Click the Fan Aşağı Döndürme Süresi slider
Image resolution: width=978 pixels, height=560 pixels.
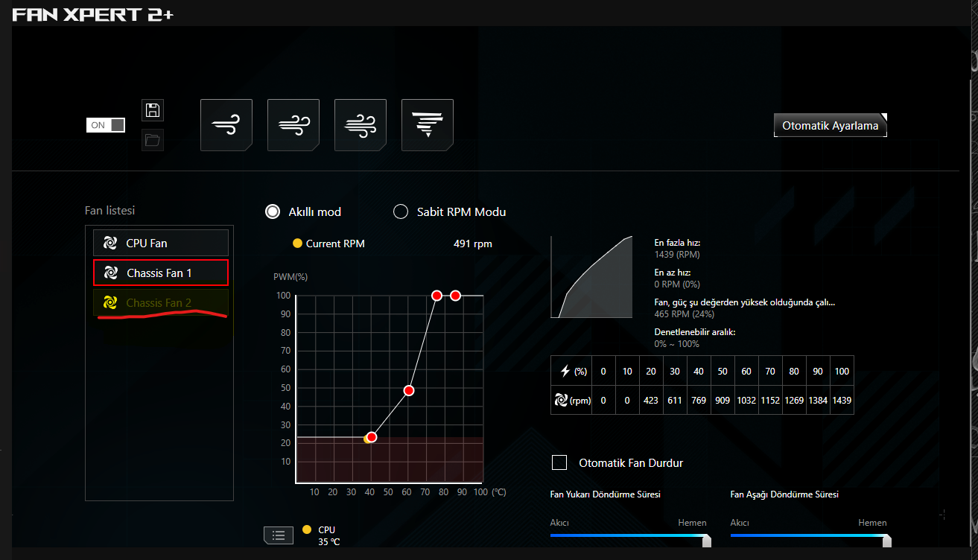[809, 535]
